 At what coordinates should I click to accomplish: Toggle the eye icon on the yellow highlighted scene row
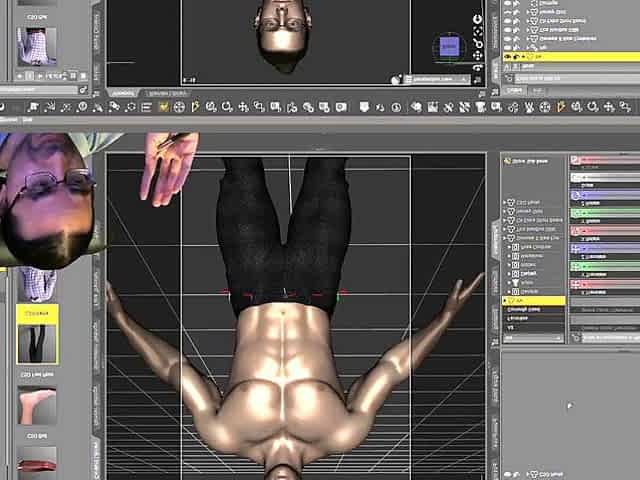[508, 57]
